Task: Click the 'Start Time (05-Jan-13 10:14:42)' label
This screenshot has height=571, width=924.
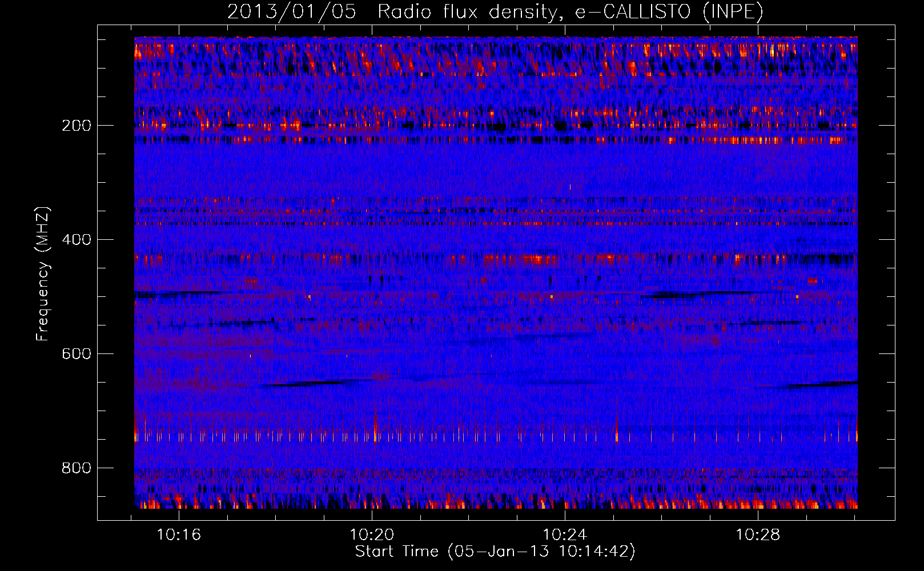Action: point(495,552)
